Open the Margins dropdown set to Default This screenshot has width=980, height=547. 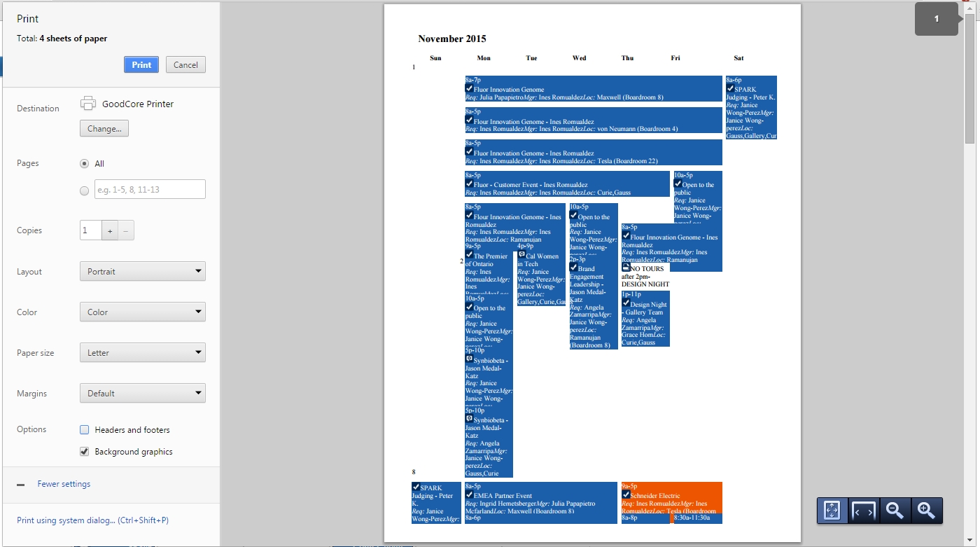(143, 393)
